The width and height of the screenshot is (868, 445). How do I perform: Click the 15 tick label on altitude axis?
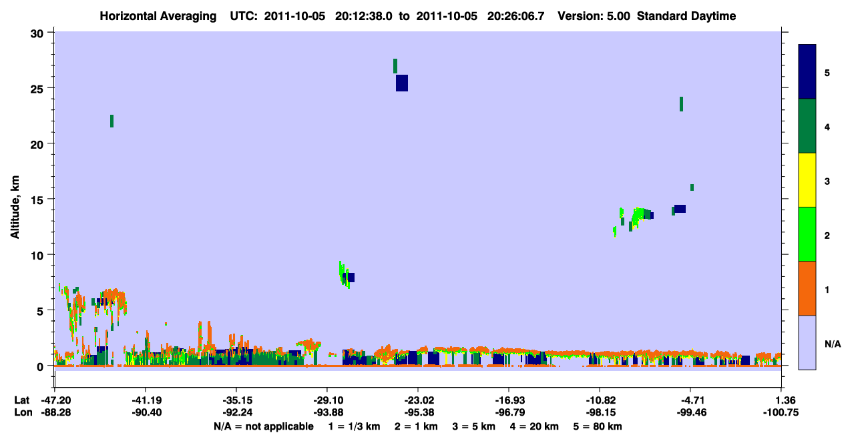click(x=39, y=199)
